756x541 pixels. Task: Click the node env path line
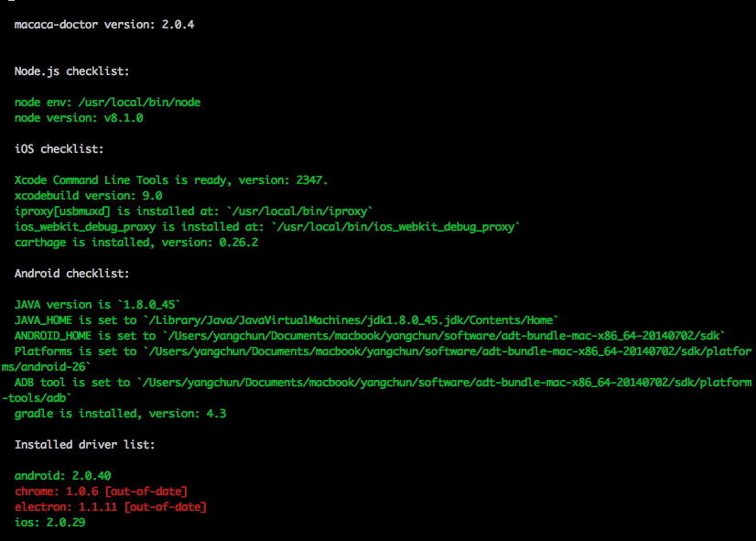[107, 103]
